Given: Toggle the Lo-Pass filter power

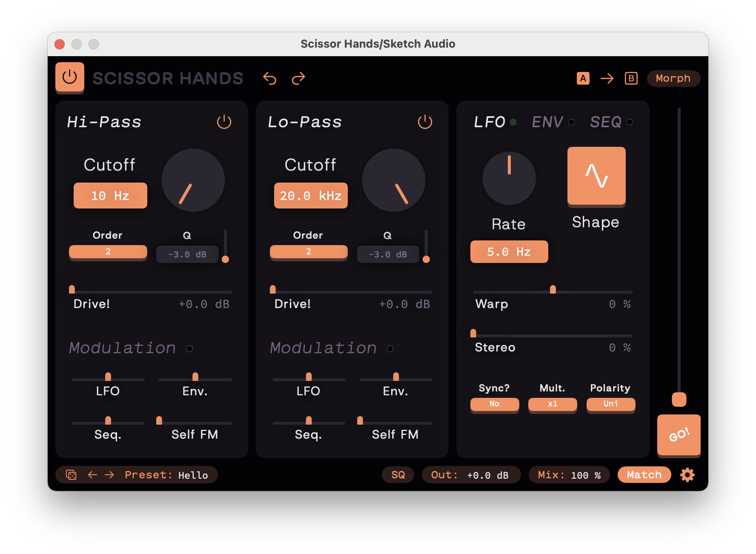Looking at the screenshot, I should [424, 122].
